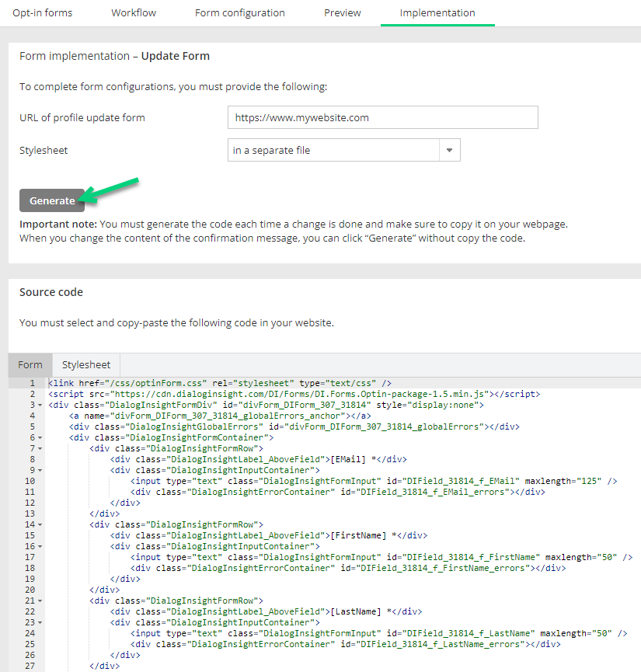Screen dimensions: 641x672
Task: Click the LastName_errors div on line 25
Action: pyautogui.click(x=346, y=644)
